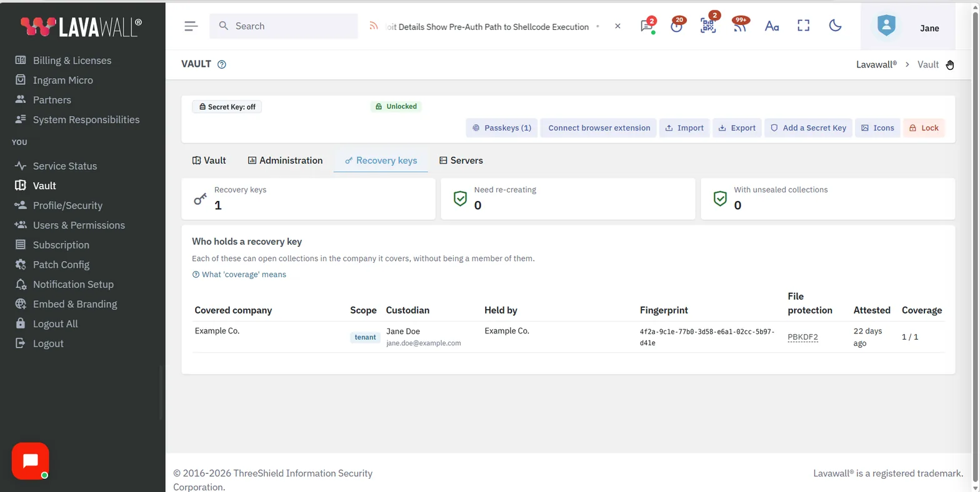Click the Secret Key off badge
The width and height of the screenshot is (980, 492).
(227, 107)
